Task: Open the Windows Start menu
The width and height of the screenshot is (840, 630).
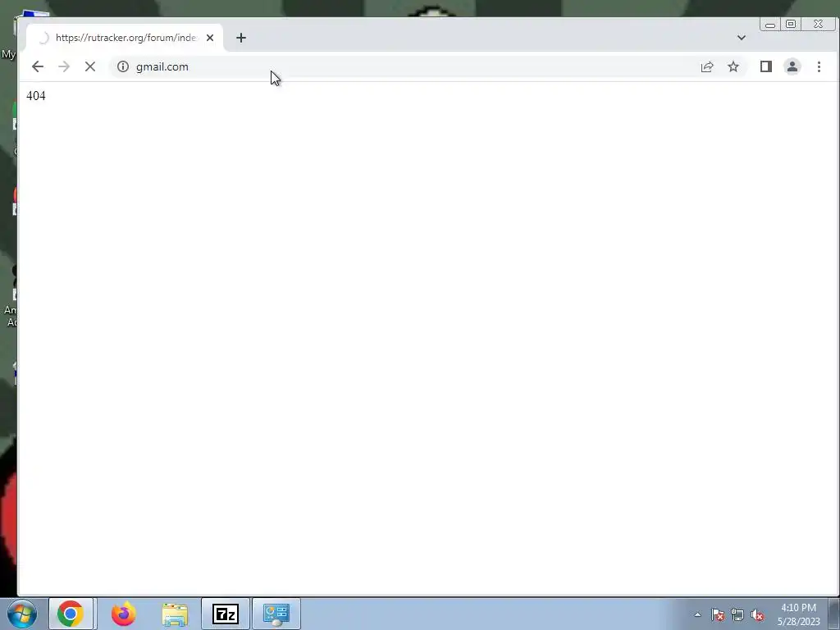Action: [x=22, y=614]
